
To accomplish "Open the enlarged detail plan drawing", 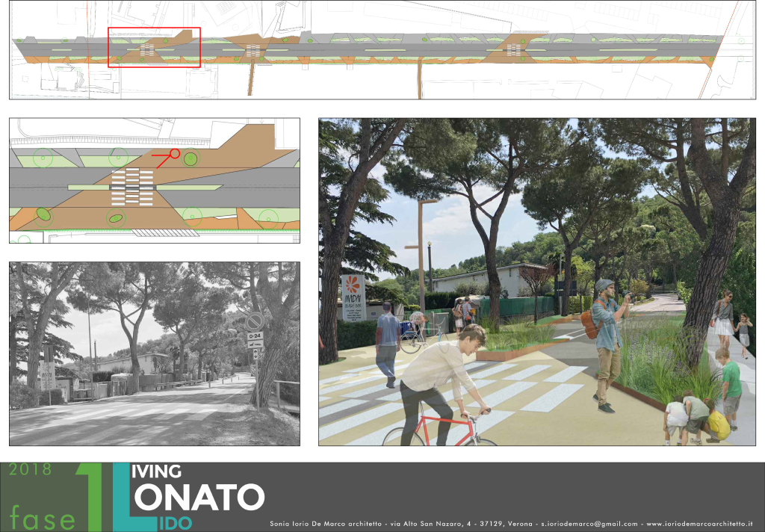I will pyautogui.click(x=155, y=180).
